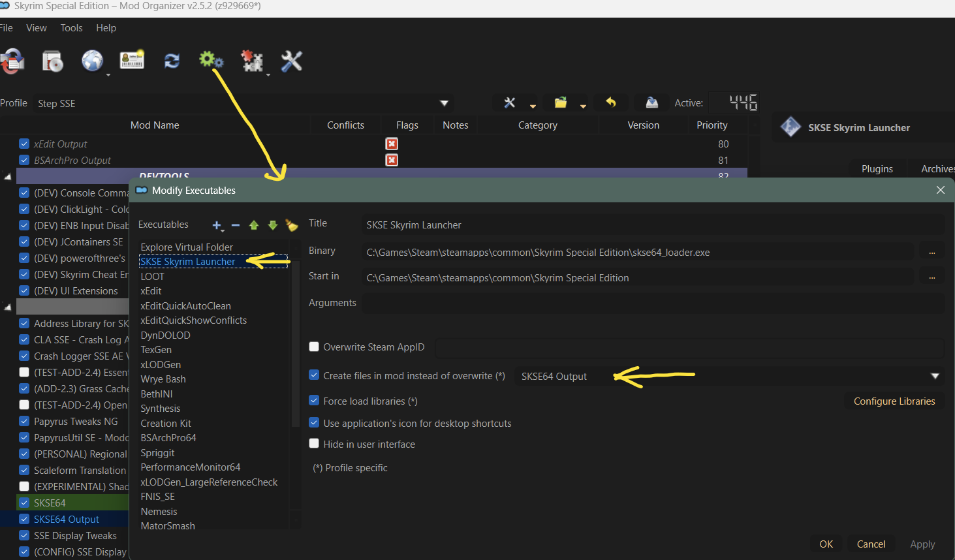Click into the Arguments input field
The image size is (955, 560).
(653, 303)
